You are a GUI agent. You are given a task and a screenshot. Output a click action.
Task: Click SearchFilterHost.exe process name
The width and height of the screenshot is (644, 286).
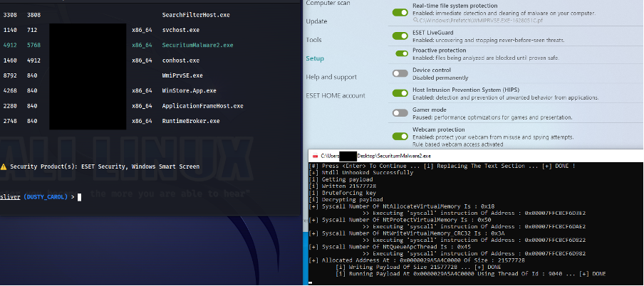[196, 15]
